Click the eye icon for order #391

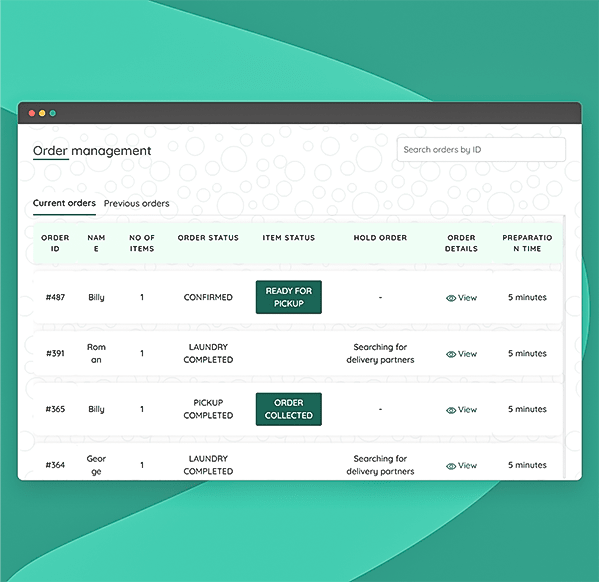[x=451, y=354]
